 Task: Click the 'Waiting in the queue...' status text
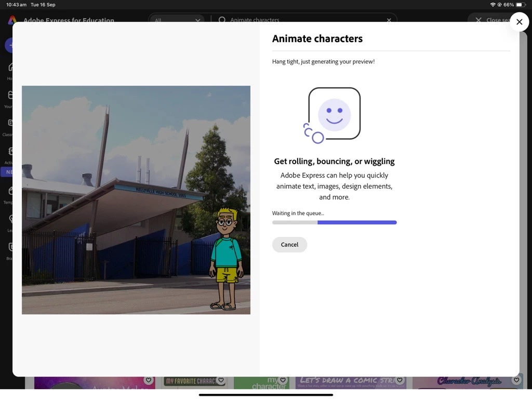[x=298, y=213]
